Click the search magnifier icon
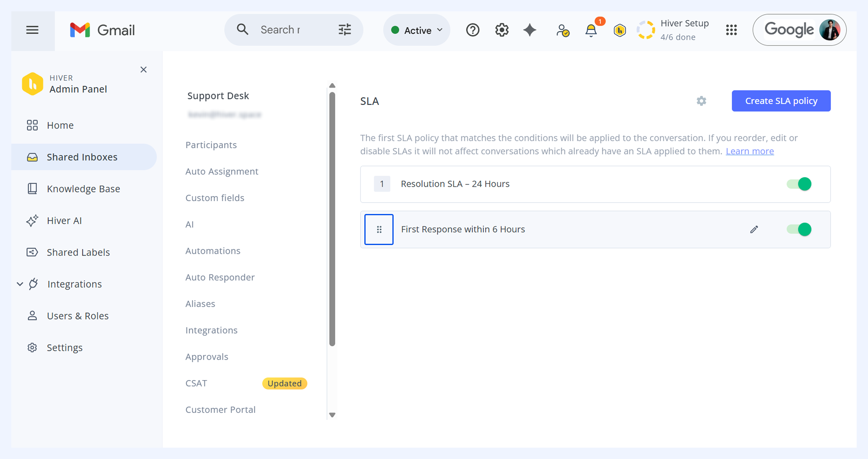Viewport: 868px width, 459px height. click(242, 30)
